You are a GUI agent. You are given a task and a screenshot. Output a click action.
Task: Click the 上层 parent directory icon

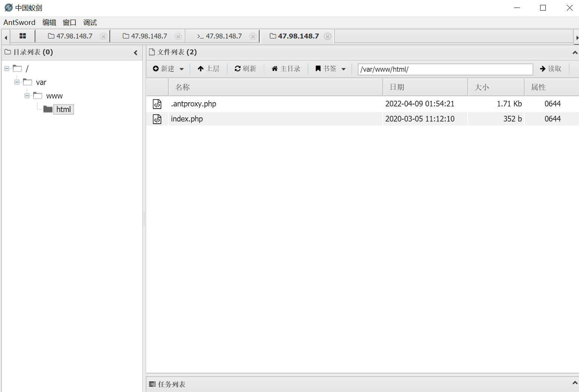coord(200,68)
